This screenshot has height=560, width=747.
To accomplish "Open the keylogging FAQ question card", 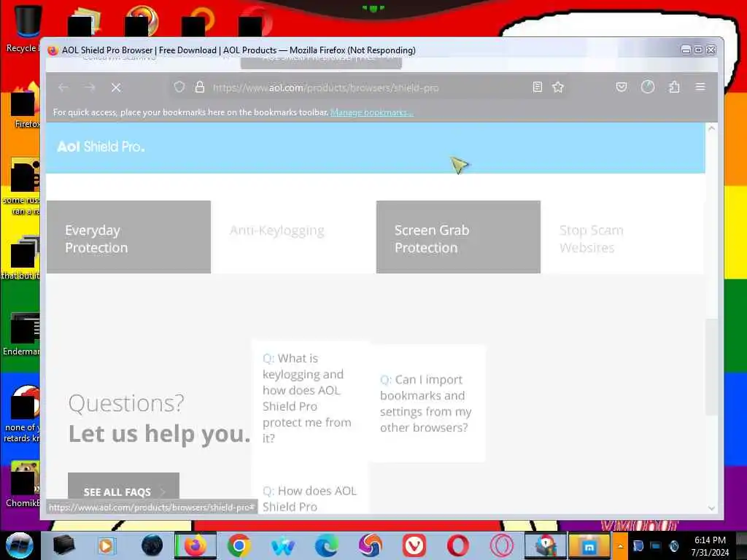I will [x=310, y=397].
